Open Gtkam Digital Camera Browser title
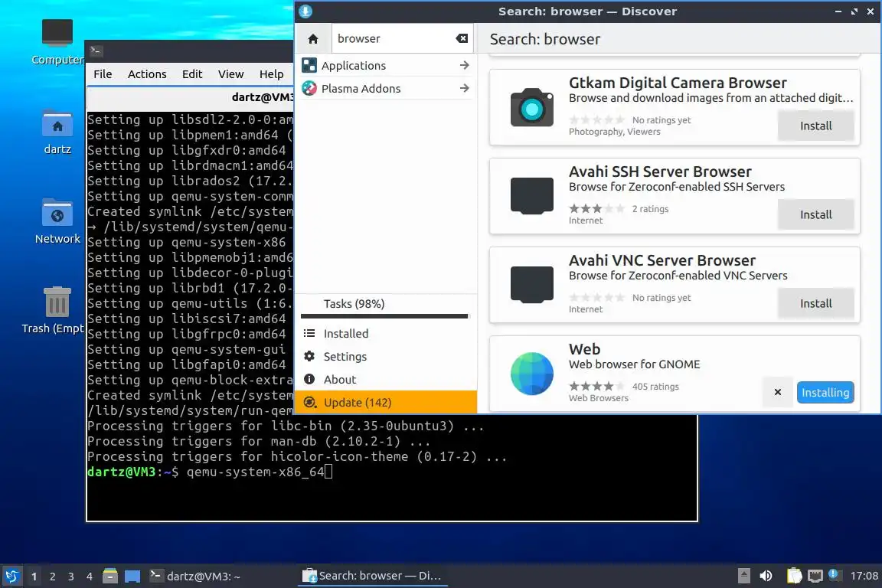This screenshot has width=882, height=588. coord(678,83)
